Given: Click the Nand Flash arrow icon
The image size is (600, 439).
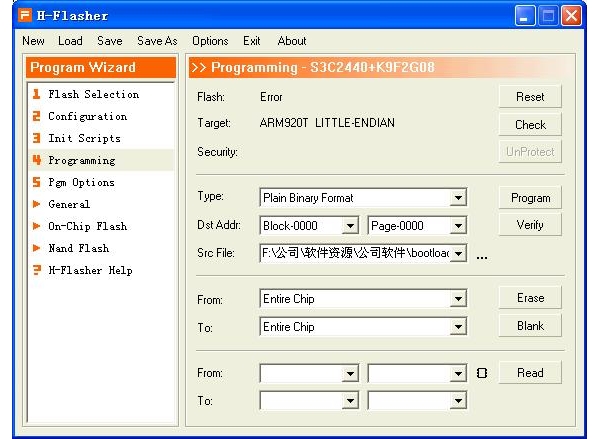Looking at the screenshot, I should coord(36,248).
